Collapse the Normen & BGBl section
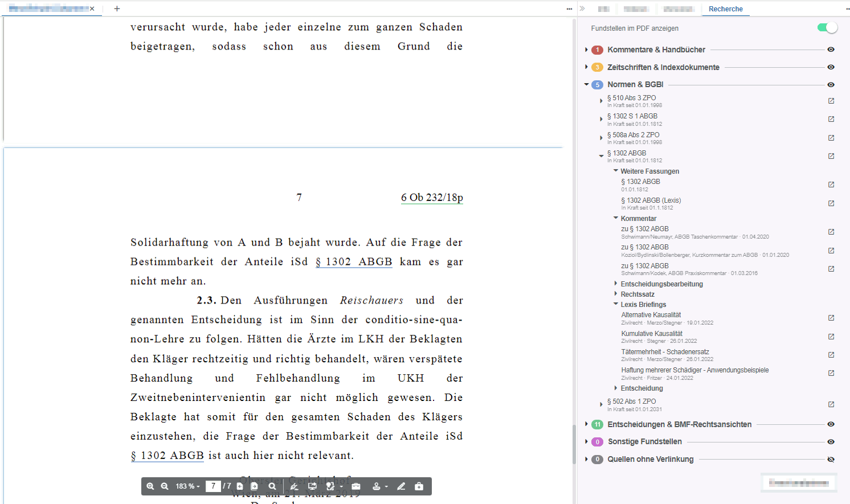The height and width of the screenshot is (504, 850). pyautogui.click(x=586, y=84)
